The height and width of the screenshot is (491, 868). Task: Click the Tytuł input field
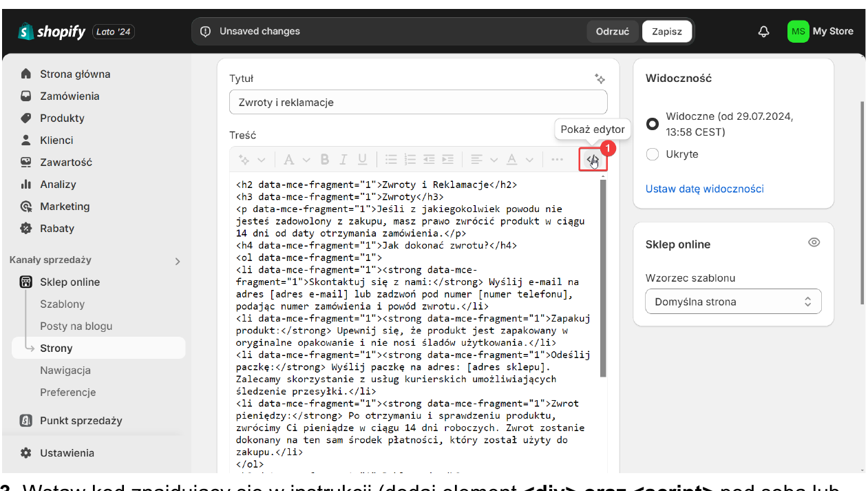(418, 102)
